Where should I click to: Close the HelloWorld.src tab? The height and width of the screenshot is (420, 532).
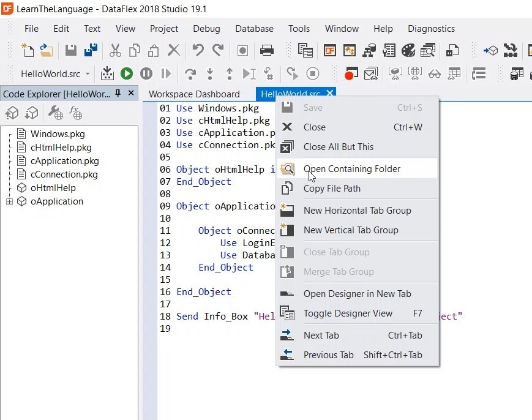(x=330, y=93)
